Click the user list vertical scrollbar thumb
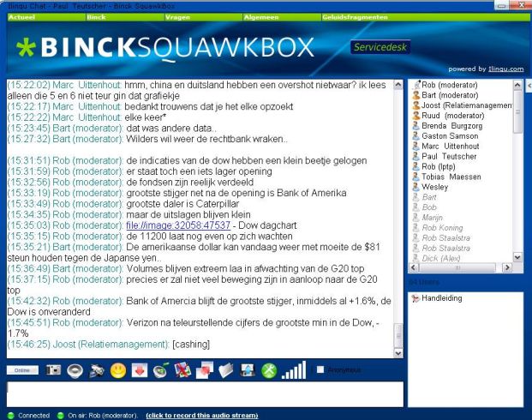This screenshot has width=532, height=420. [x=517, y=111]
